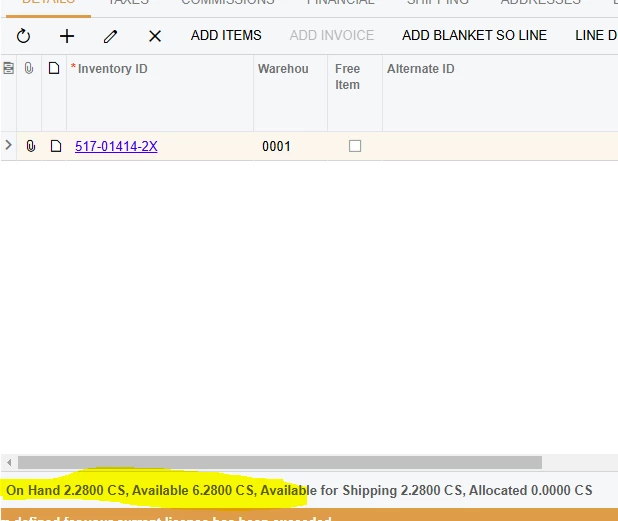Click ADD ITEMS button
This screenshot has width=618, height=521.
tap(226, 35)
